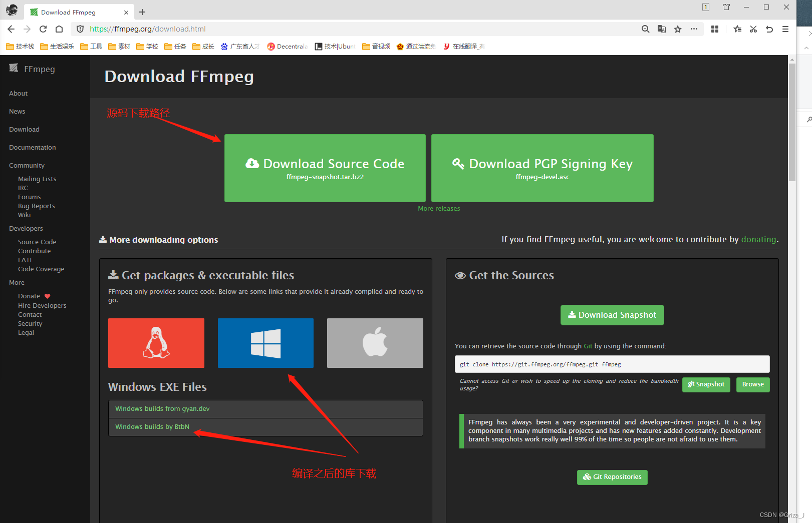Open the 音视频 bookmark folder
Screen dimensions: 812x523
pyautogui.click(x=376, y=47)
